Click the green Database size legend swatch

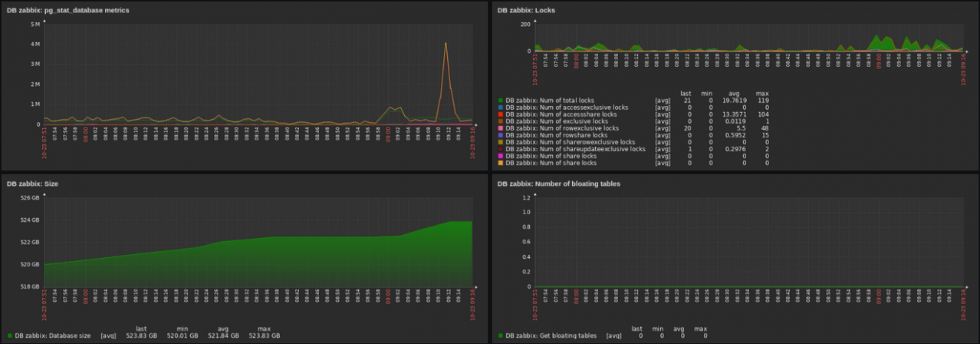point(10,336)
